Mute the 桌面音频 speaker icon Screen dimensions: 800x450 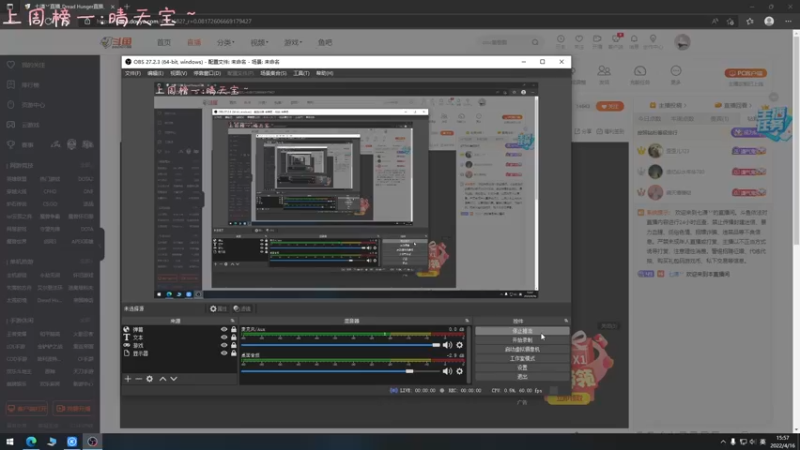click(x=447, y=371)
